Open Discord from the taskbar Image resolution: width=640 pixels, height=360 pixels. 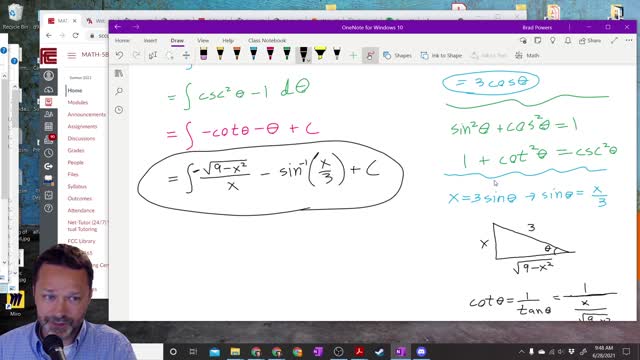(x=421, y=351)
